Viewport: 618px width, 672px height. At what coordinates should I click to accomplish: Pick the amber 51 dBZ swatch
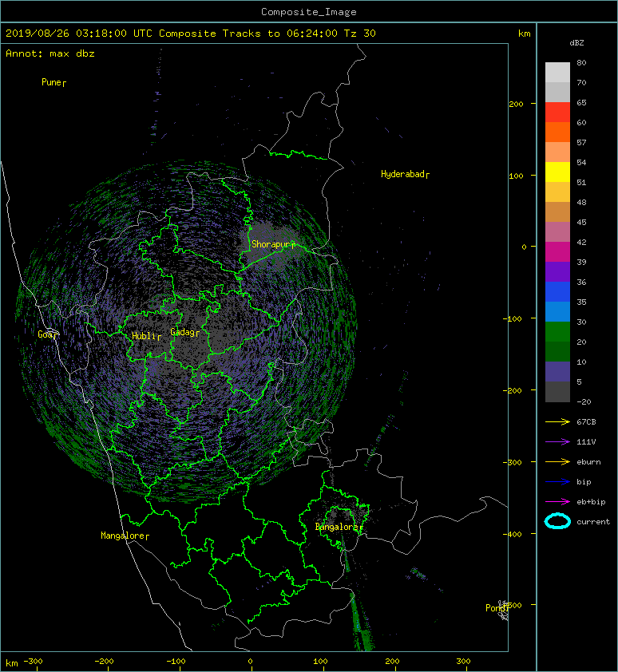557,192
